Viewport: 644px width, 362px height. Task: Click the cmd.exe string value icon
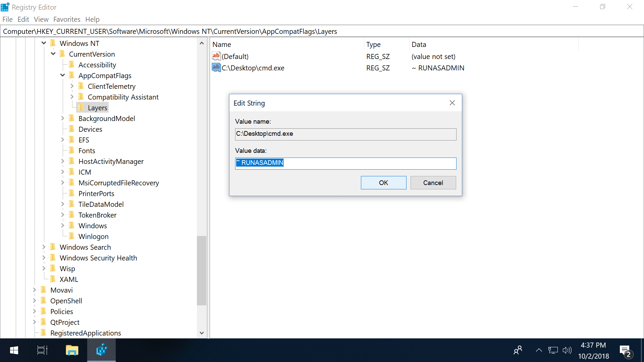(216, 68)
